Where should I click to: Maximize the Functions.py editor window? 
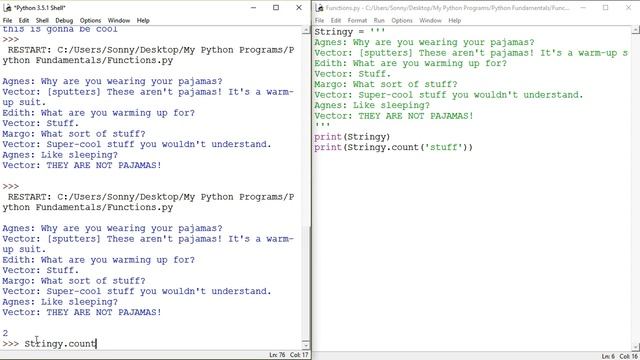point(605,8)
